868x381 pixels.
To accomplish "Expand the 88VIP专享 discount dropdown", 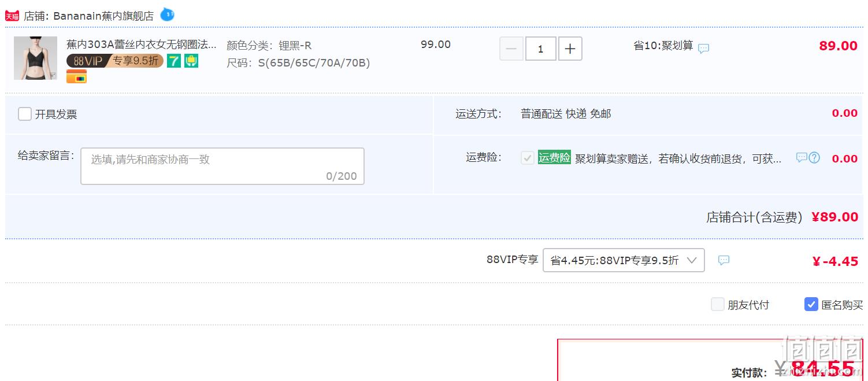I will 624,260.
